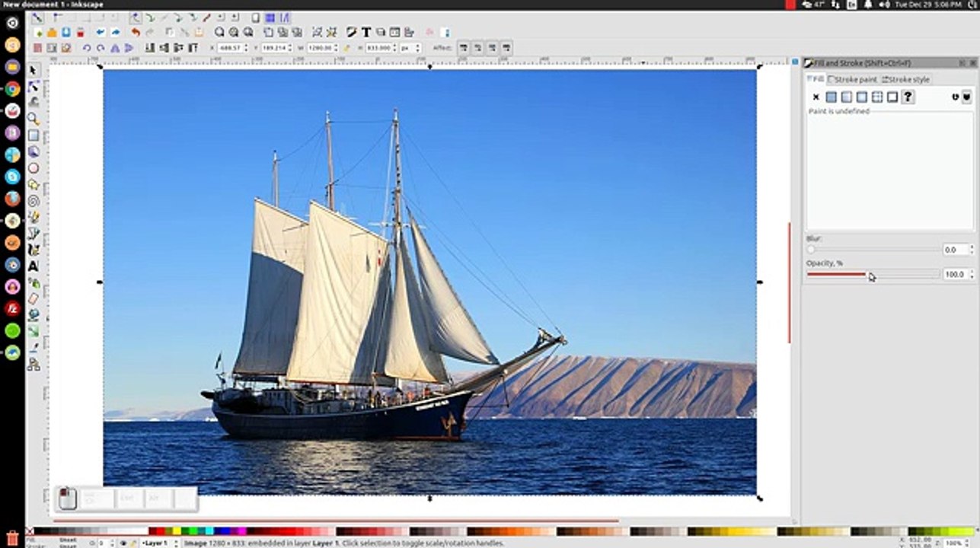Screen dimensions: 980x548
Task: Click the Blur value spinner arrows
Action: coord(970,249)
